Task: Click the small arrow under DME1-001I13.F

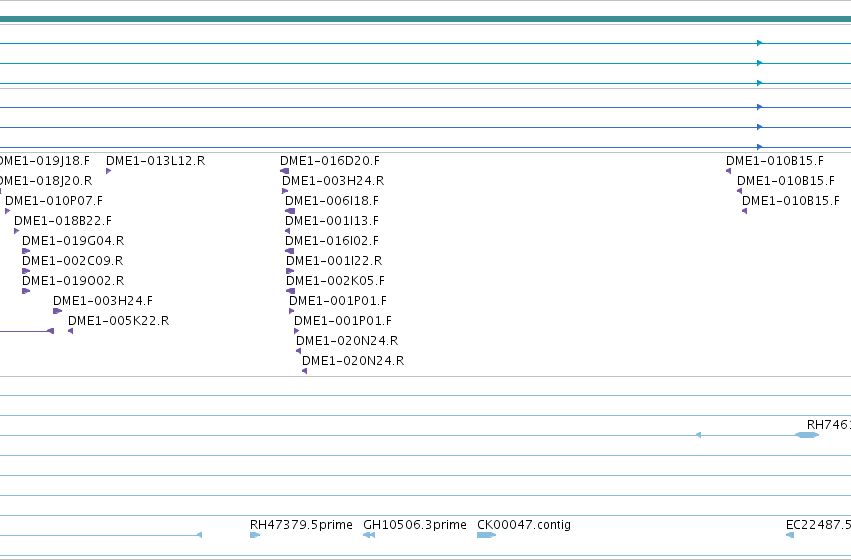Action: 288,231
